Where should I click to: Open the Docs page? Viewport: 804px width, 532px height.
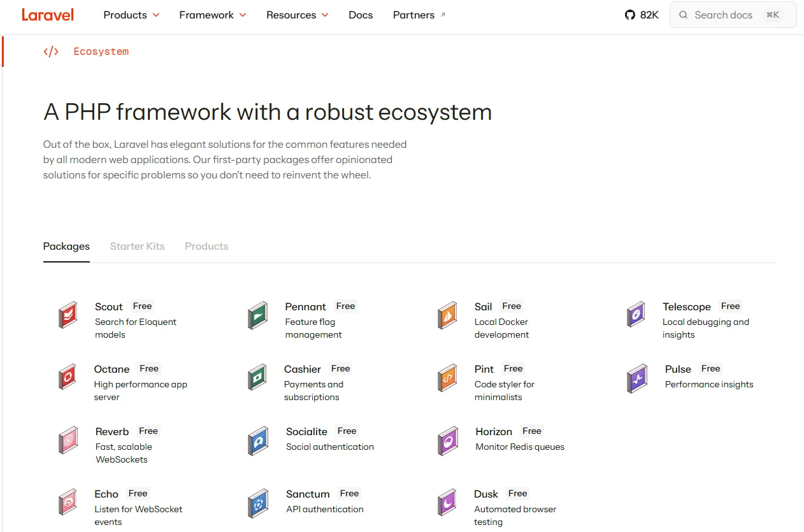click(x=361, y=15)
